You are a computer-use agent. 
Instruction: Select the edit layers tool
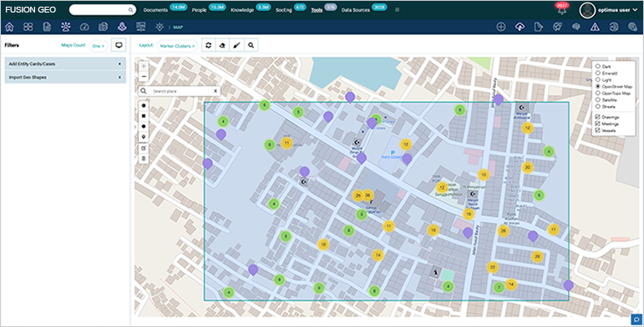pyautogui.click(x=144, y=148)
